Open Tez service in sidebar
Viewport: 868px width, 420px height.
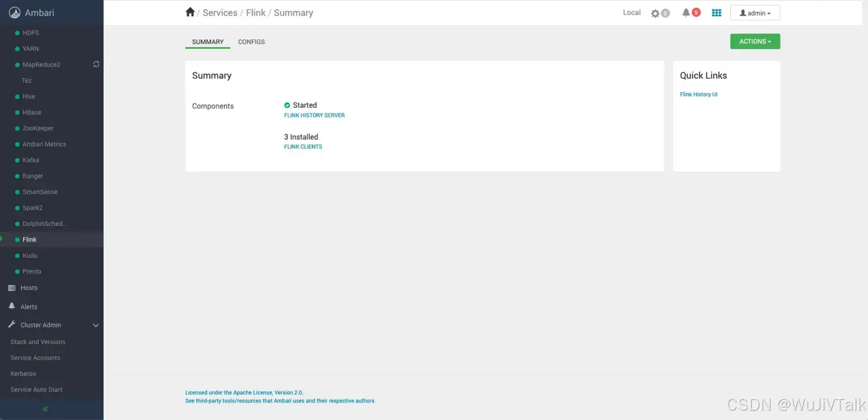27,81
